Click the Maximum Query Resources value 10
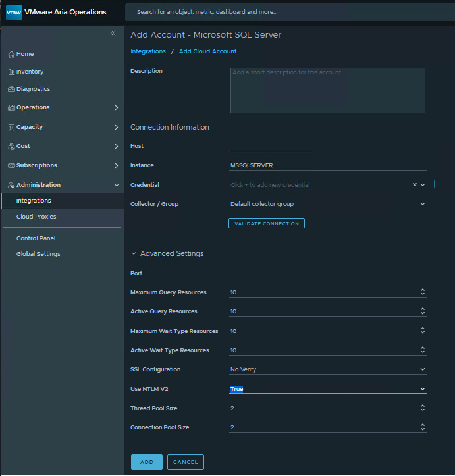The image size is (455, 476). (x=233, y=292)
